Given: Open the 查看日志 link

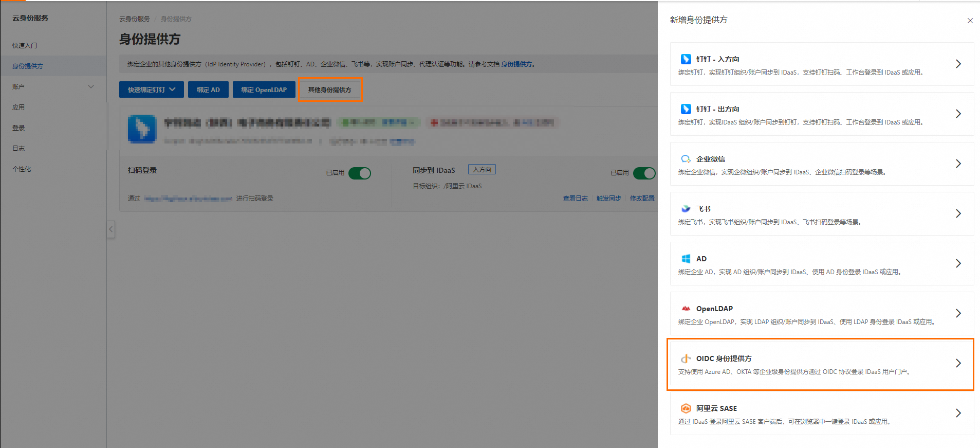Looking at the screenshot, I should coord(575,199).
